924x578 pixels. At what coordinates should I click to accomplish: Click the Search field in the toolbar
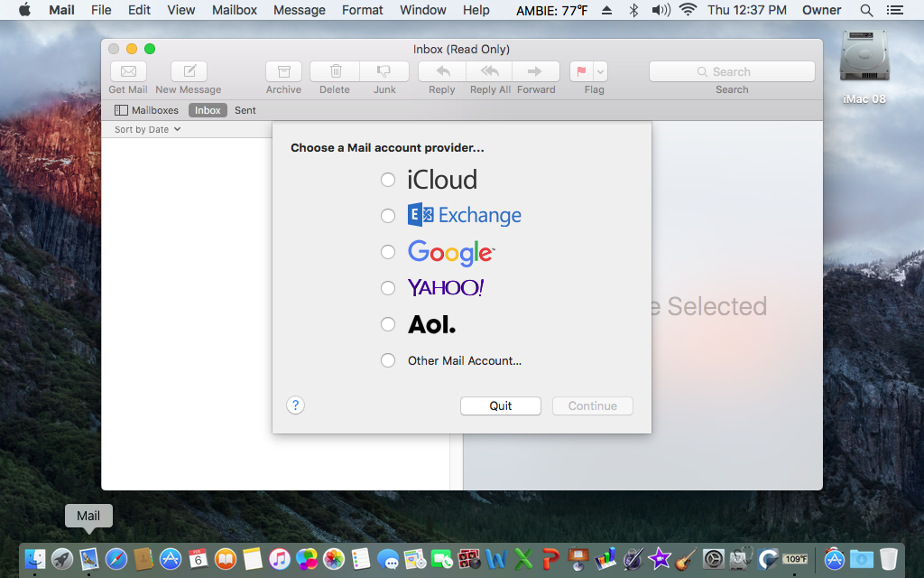732,71
